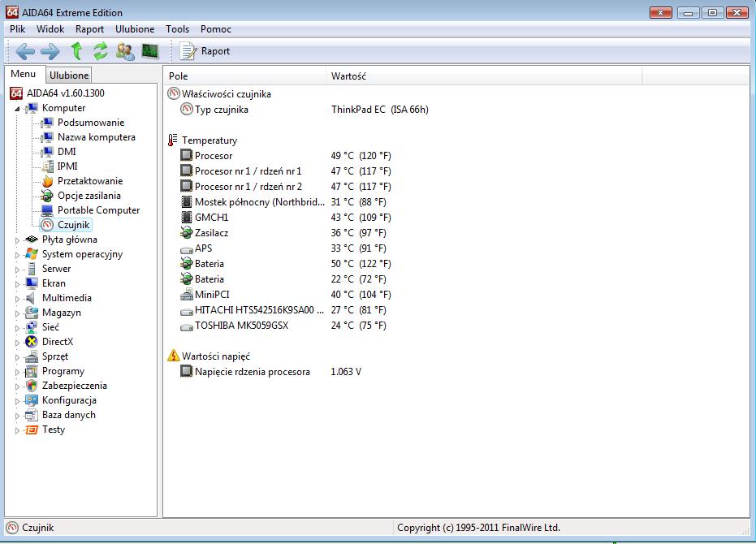Viewport: 756px width, 544px height.
Task: Switch to the Ulubione tab in left panel
Action: tap(69, 76)
